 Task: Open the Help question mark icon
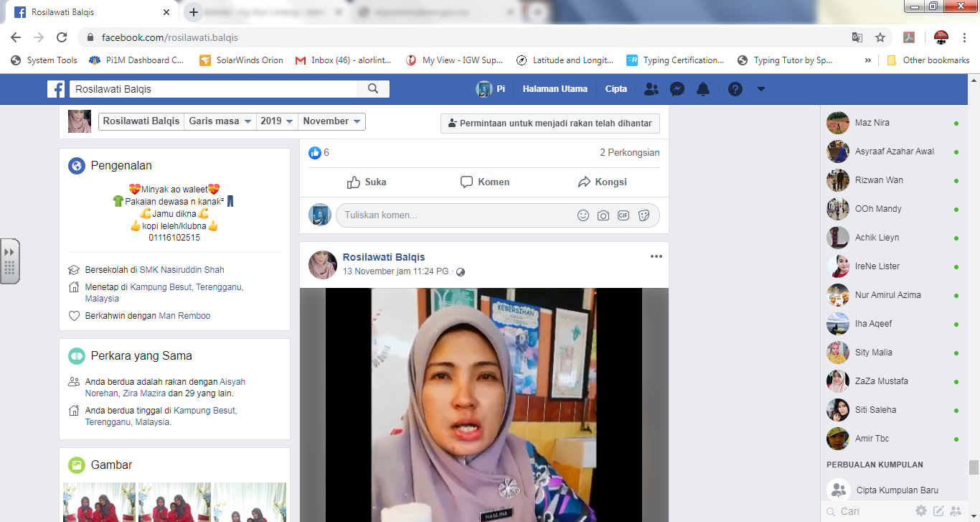tap(735, 89)
